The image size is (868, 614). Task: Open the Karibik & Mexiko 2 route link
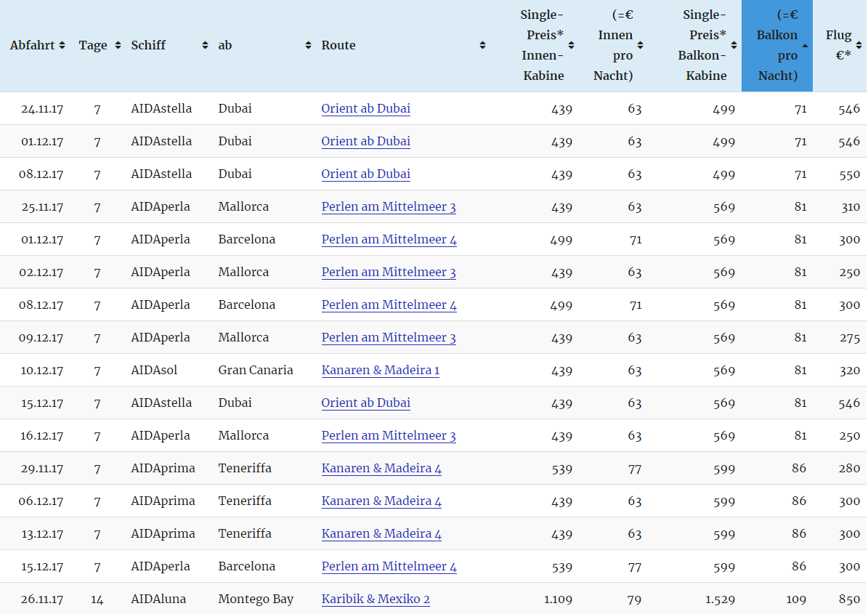pos(376,599)
